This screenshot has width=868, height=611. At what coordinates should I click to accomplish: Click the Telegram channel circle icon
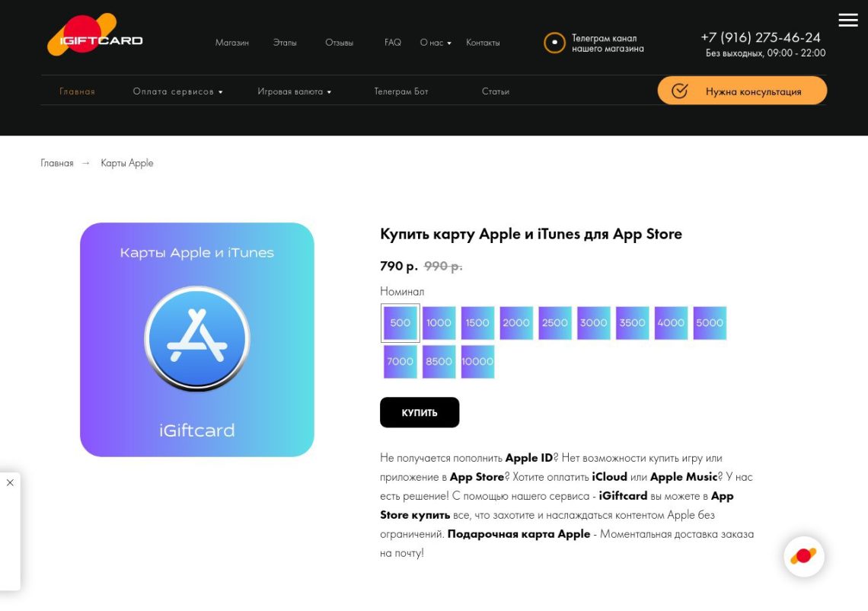[x=554, y=43]
